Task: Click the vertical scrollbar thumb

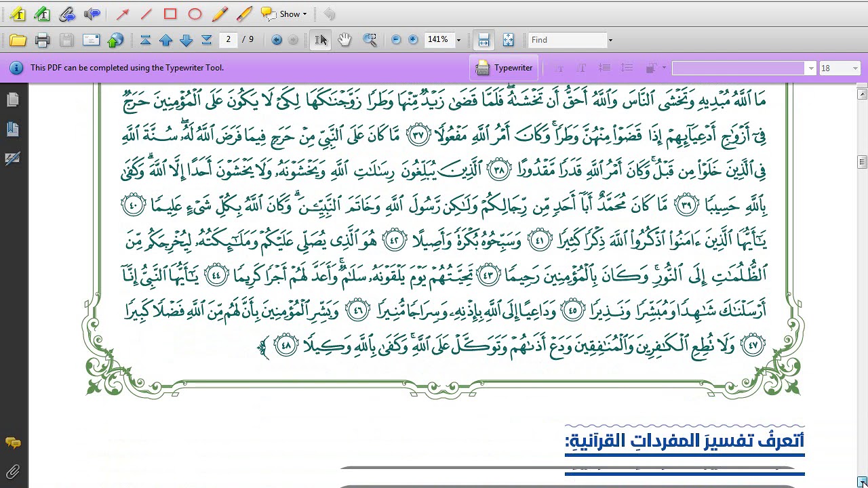Action: tap(862, 161)
